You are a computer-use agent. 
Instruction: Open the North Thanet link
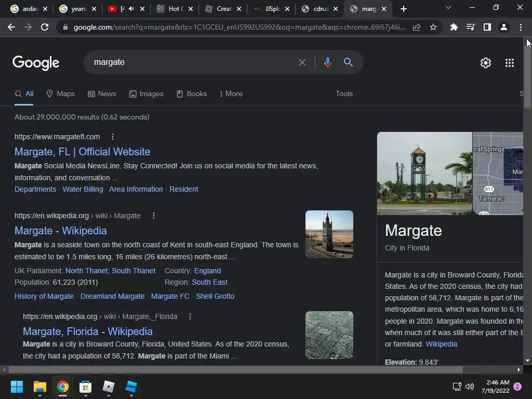coord(87,271)
